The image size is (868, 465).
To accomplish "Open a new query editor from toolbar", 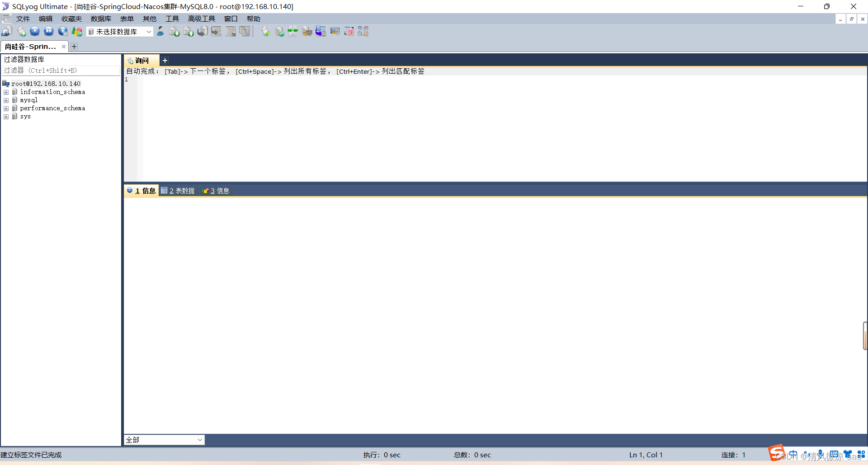I will pos(21,31).
